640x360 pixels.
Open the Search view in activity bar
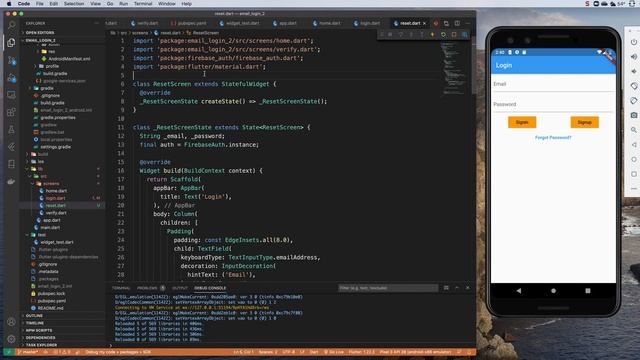(x=11, y=25)
